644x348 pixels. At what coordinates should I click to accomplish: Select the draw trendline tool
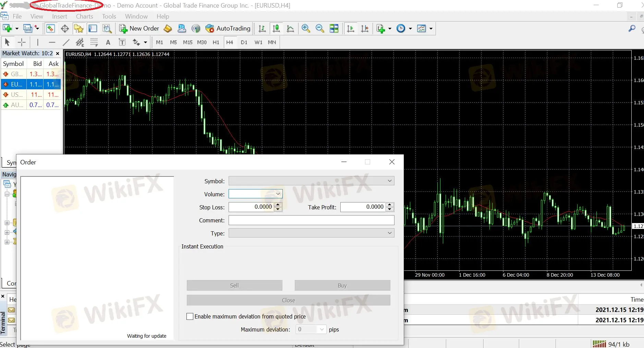(66, 42)
